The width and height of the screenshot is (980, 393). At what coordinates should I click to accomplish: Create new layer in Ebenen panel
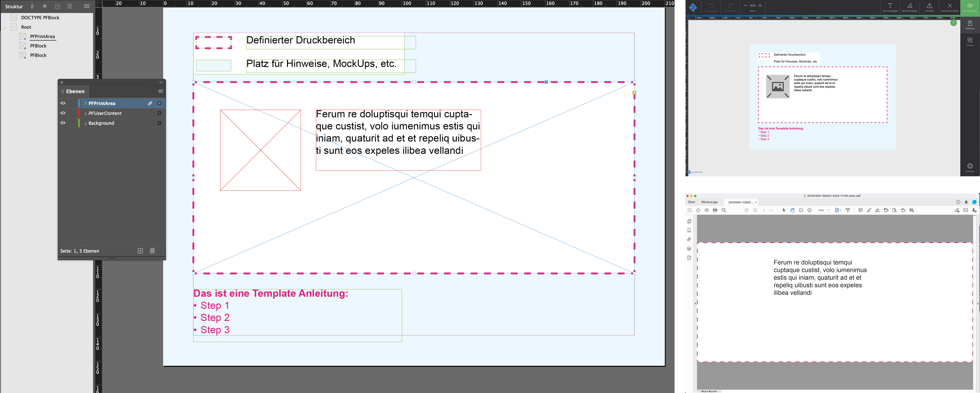coord(140,250)
